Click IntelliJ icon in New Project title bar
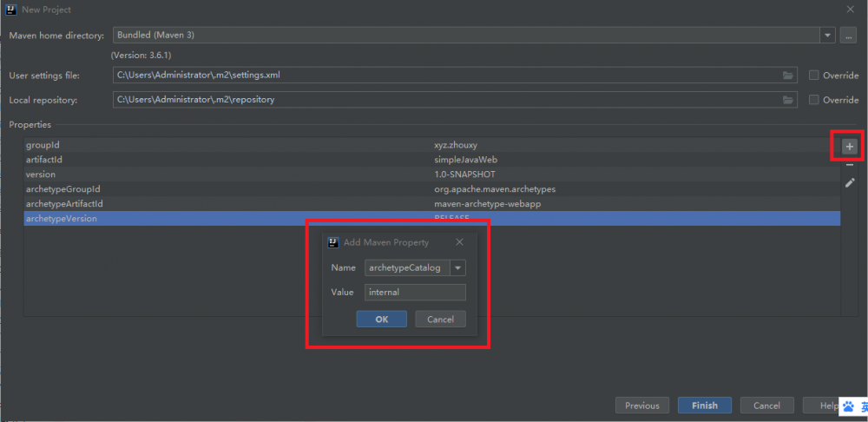Viewport: 868px width, 422px height. click(10, 10)
